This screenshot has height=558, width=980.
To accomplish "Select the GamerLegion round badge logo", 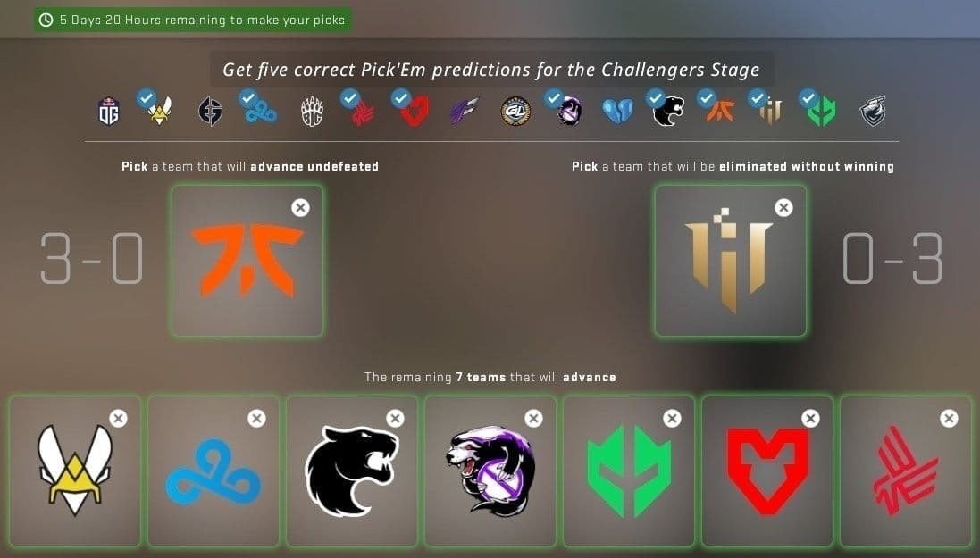I will click(515, 112).
